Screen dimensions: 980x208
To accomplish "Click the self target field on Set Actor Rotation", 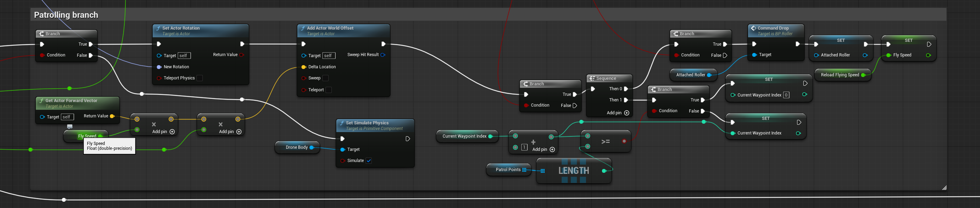I will pos(184,56).
